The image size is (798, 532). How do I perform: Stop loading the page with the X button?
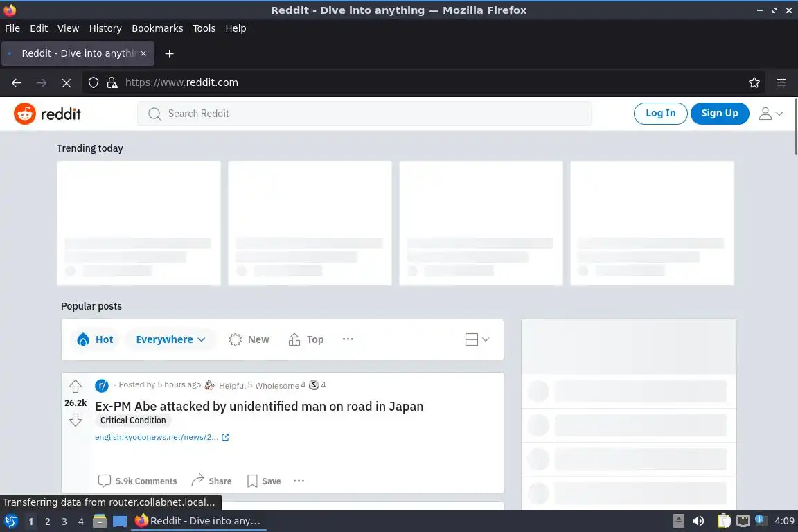coord(66,82)
